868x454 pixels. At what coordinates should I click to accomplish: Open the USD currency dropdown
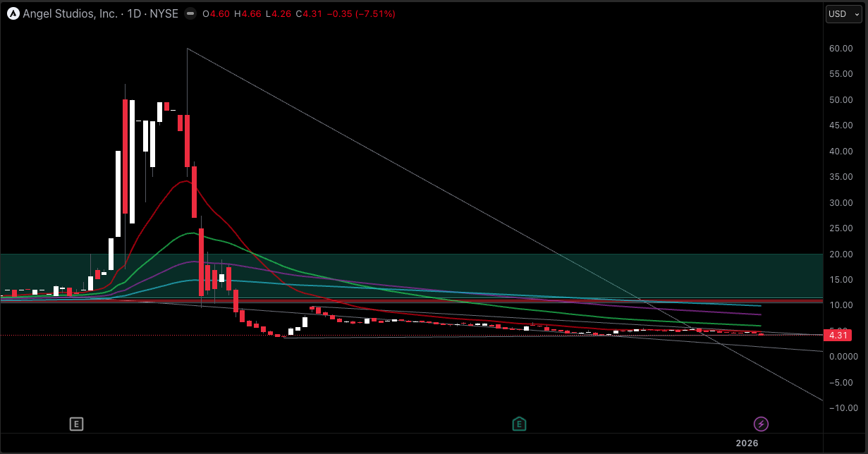click(x=839, y=13)
